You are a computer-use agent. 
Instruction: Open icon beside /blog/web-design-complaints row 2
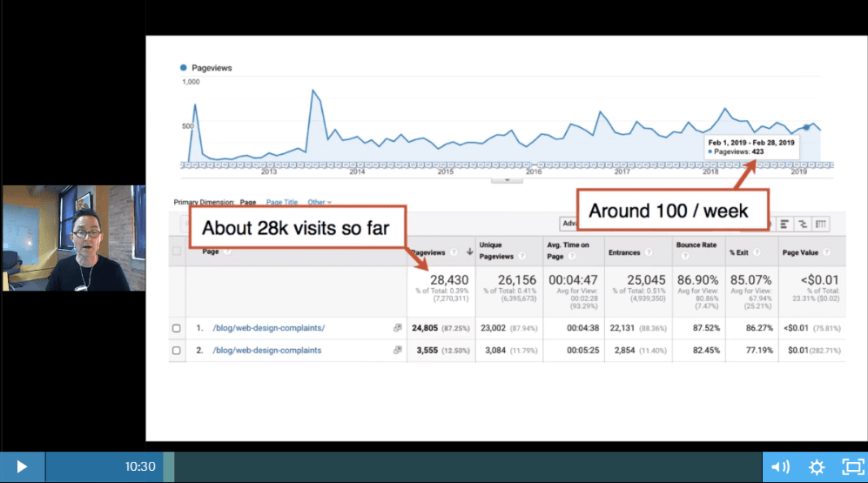[x=398, y=350]
